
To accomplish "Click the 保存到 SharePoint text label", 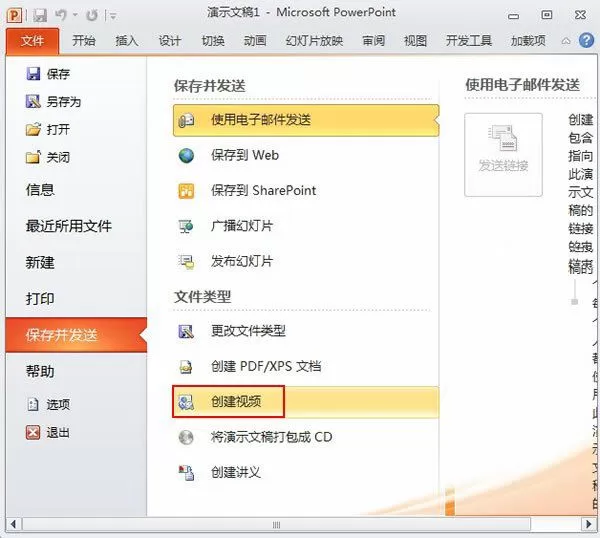I will [264, 190].
